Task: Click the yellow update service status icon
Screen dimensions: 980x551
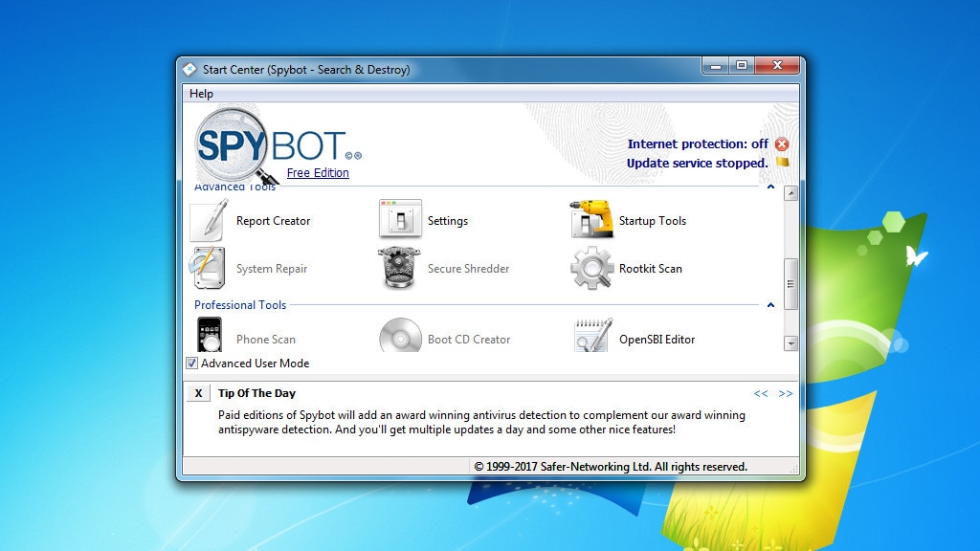Action: coord(783,163)
